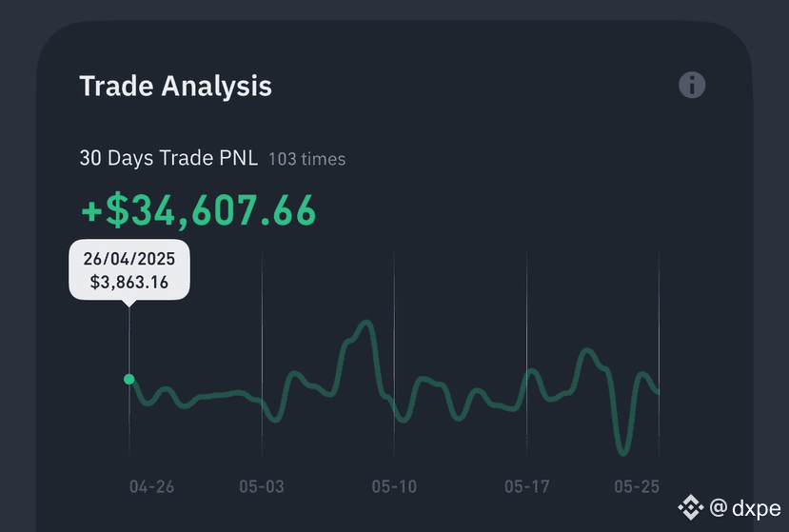This screenshot has height=532, width=789.
Task: Click the 'Trade Analysis' heading
Action: click(176, 86)
